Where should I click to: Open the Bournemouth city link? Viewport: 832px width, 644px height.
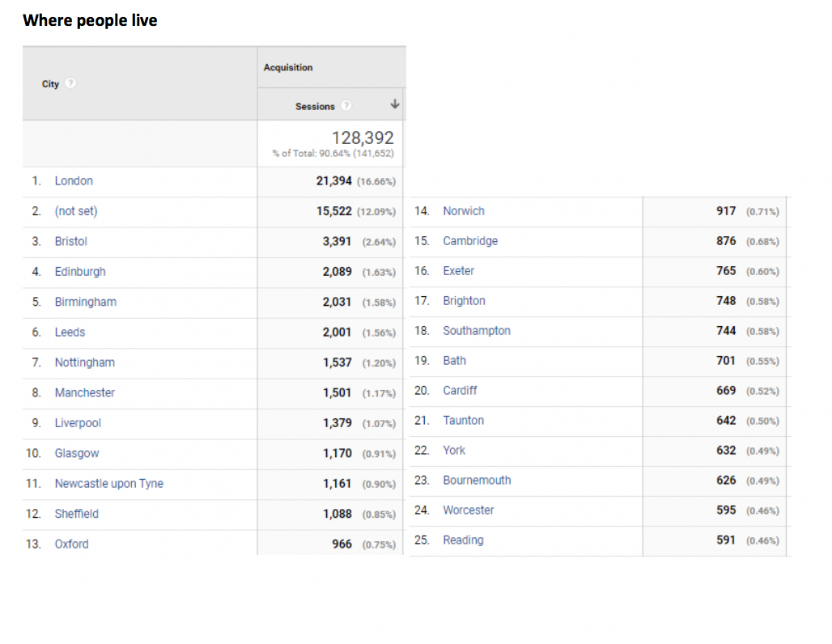pyautogui.click(x=477, y=481)
